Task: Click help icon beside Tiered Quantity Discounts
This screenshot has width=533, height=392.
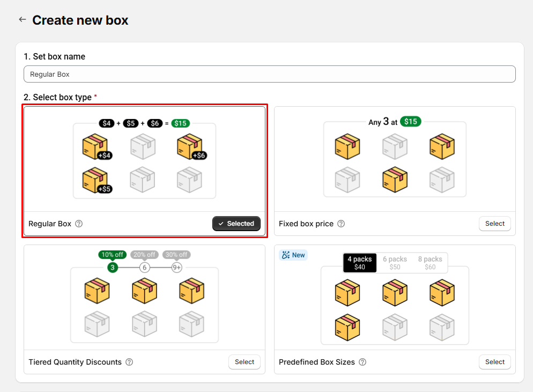Action: (129, 362)
